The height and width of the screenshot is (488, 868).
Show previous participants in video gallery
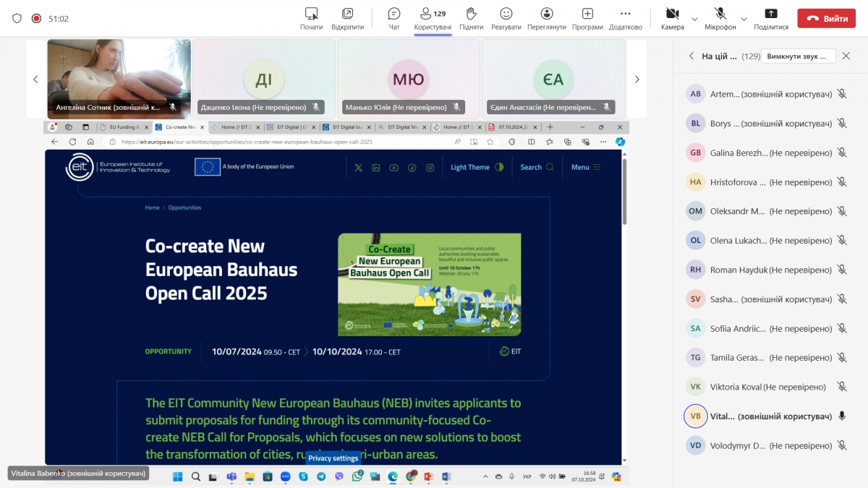35,80
